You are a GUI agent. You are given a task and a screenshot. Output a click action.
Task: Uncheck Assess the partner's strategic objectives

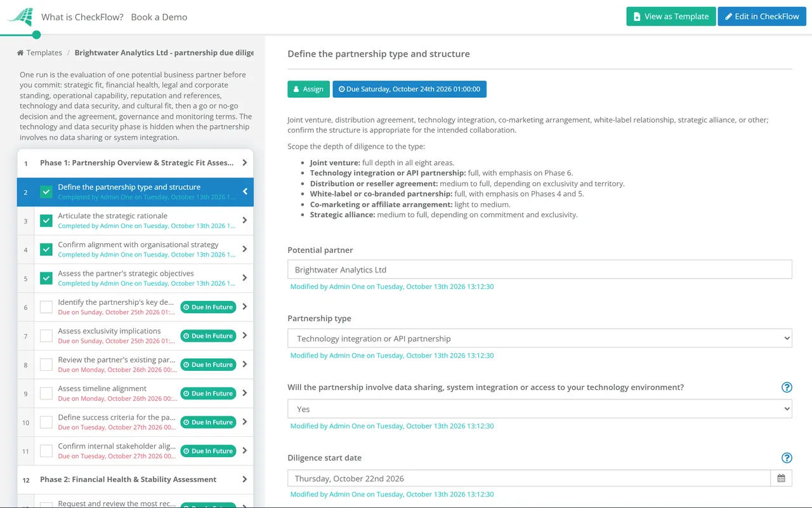click(x=46, y=278)
